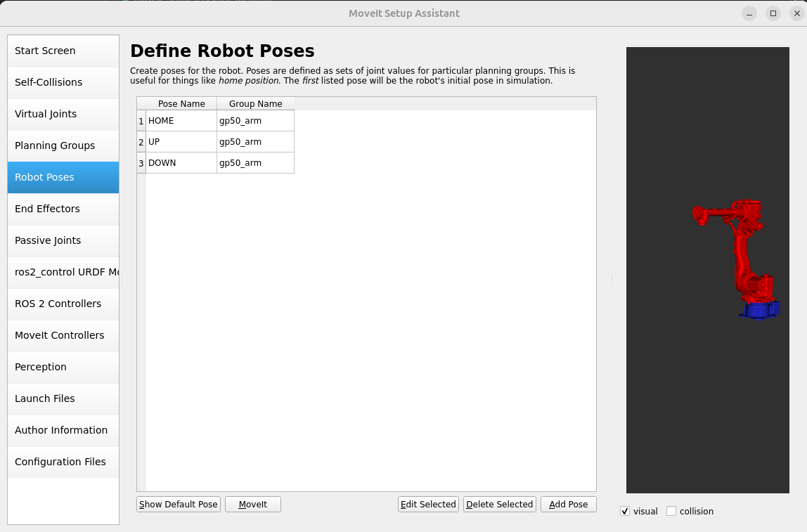
Task: Select MoveIt Controllers in the sidebar
Action: click(63, 335)
